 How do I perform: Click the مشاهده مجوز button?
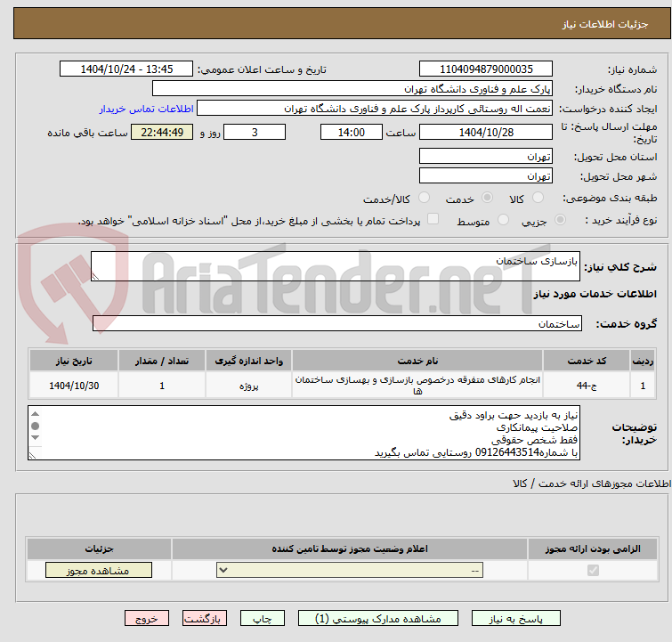coord(99,571)
